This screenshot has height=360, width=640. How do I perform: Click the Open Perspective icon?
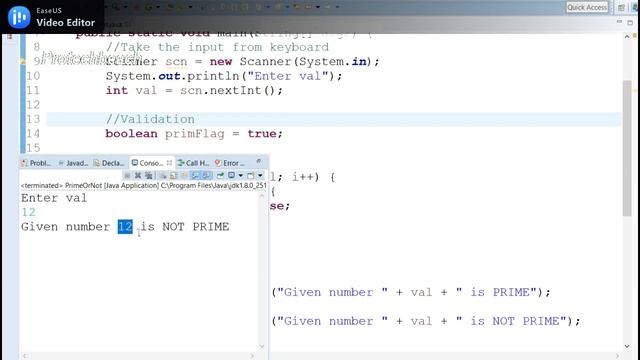621,7
